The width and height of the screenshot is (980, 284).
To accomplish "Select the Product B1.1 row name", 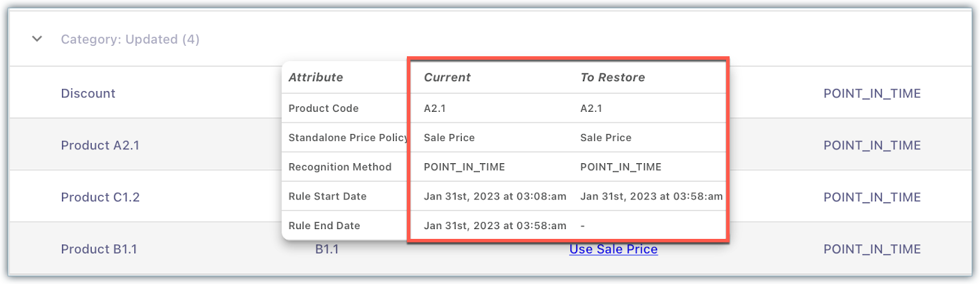I will pos(99,249).
